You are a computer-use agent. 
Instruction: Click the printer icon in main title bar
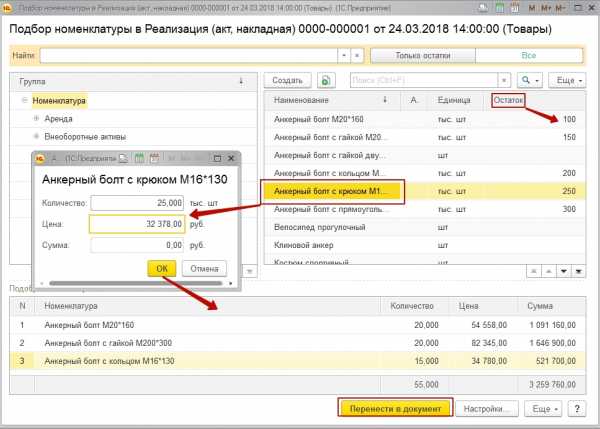tap(483, 8)
